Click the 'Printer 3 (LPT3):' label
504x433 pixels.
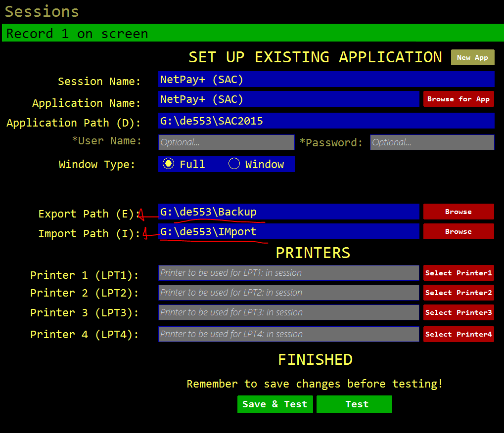pos(85,313)
